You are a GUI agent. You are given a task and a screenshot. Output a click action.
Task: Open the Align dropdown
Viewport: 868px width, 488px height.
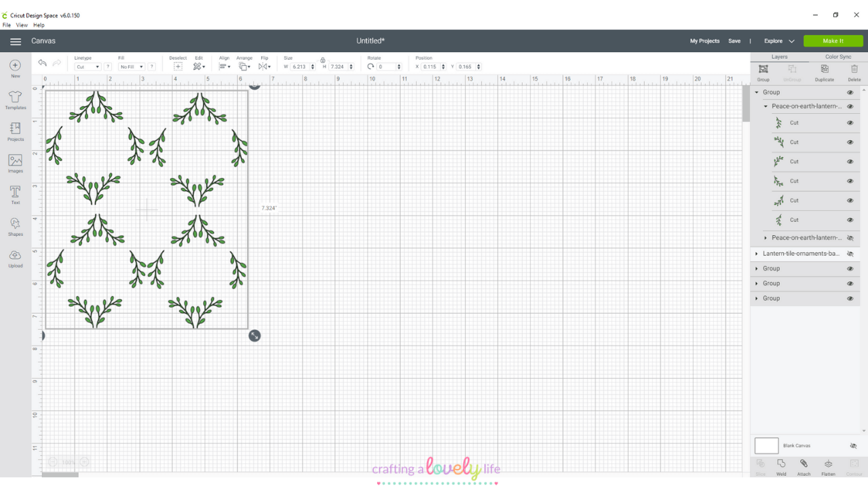click(224, 66)
